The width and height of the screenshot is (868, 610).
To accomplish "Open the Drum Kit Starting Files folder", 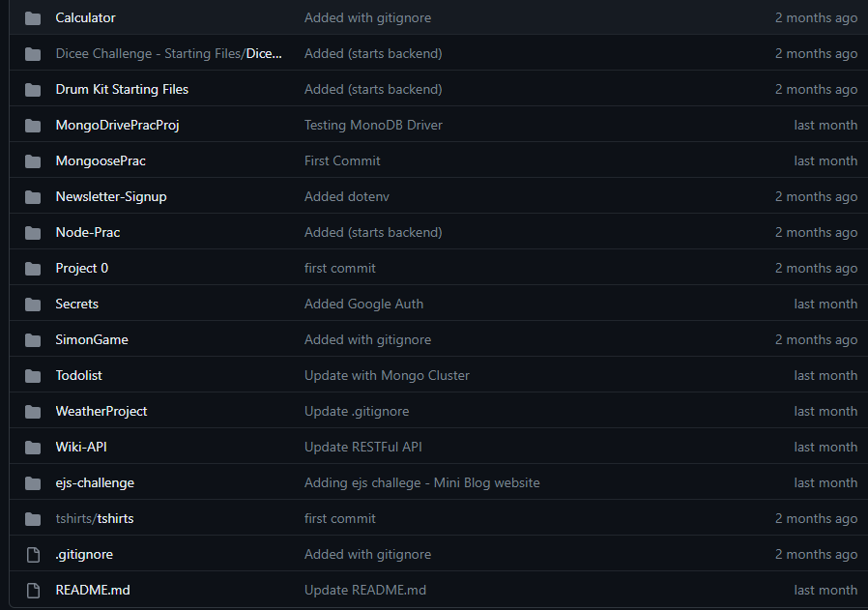I will (x=122, y=89).
